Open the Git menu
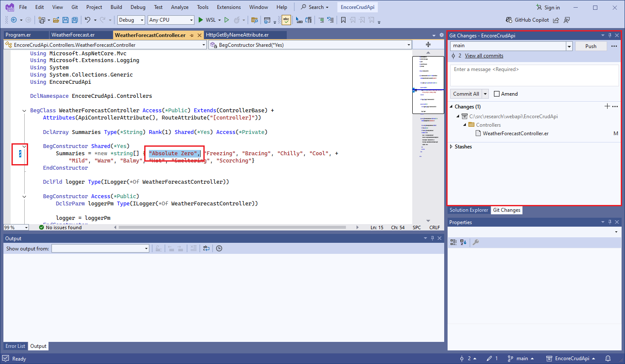The image size is (625, 364). 75,7
